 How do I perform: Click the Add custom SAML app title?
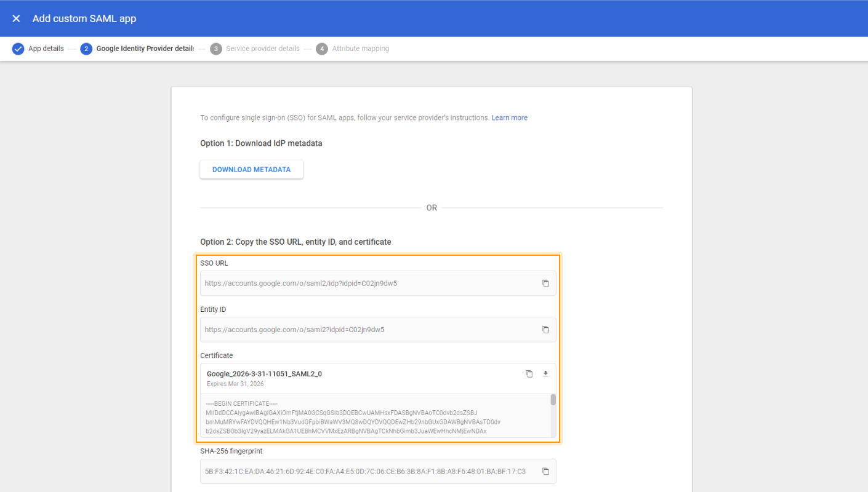click(84, 18)
